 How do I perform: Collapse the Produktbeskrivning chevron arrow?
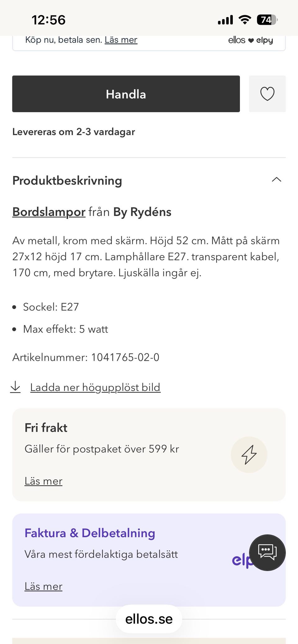pyautogui.click(x=276, y=180)
